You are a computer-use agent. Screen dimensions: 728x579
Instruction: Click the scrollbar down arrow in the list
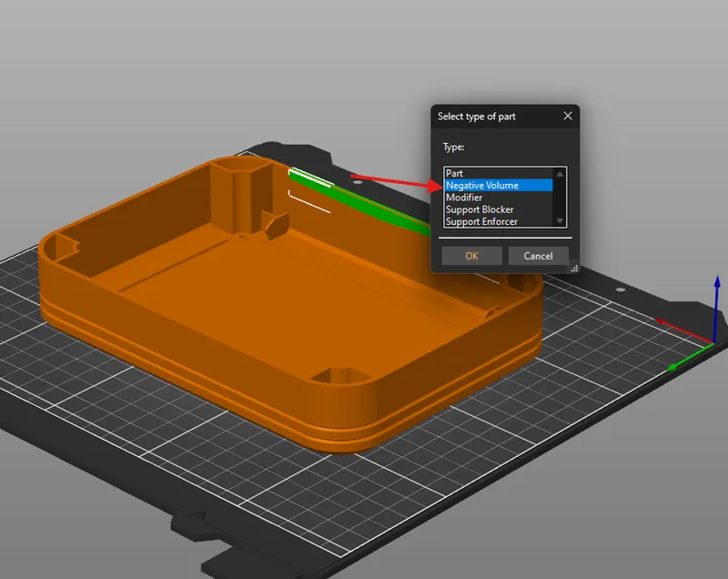[x=558, y=221]
